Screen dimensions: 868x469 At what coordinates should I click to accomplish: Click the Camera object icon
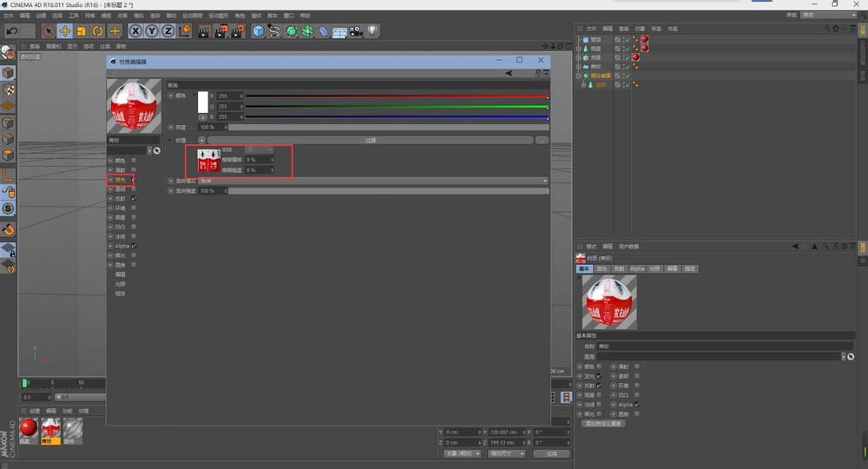click(x=356, y=31)
